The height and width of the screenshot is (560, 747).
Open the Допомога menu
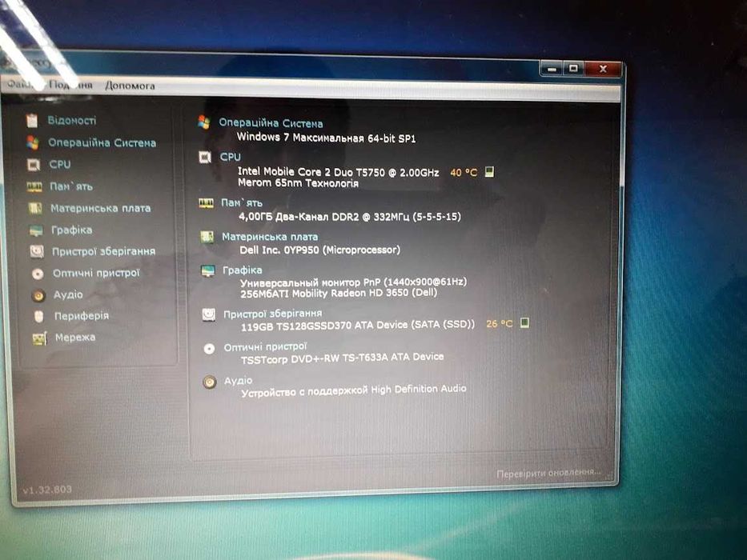pyautogui.click(x=130, y=86)
